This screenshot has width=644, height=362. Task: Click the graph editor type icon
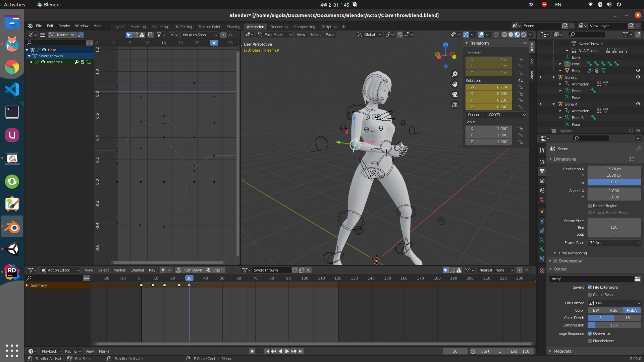click(x=33, y=35)
